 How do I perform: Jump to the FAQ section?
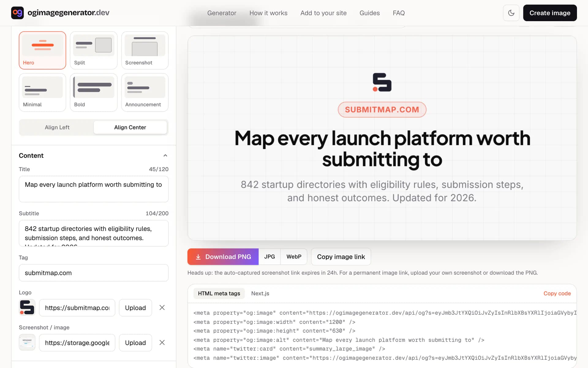[x=399, y=13]
